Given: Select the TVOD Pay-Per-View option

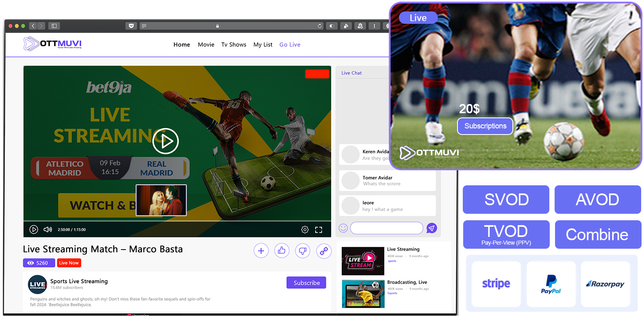Looking at the screenshot, I should (x=506, y=234).
